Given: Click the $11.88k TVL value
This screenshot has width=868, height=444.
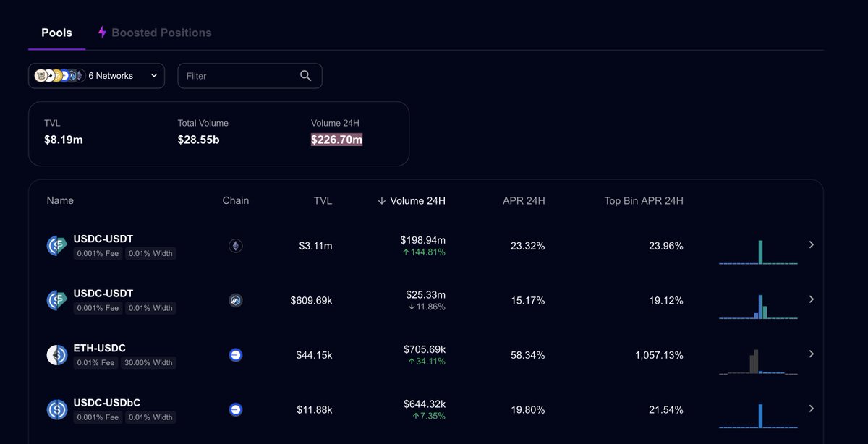Looking at the screenshot, I should 315,410.
